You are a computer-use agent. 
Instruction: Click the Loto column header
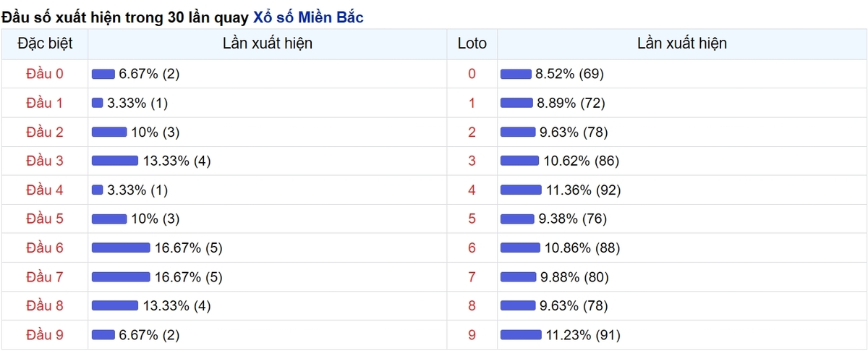coord(472,43)
